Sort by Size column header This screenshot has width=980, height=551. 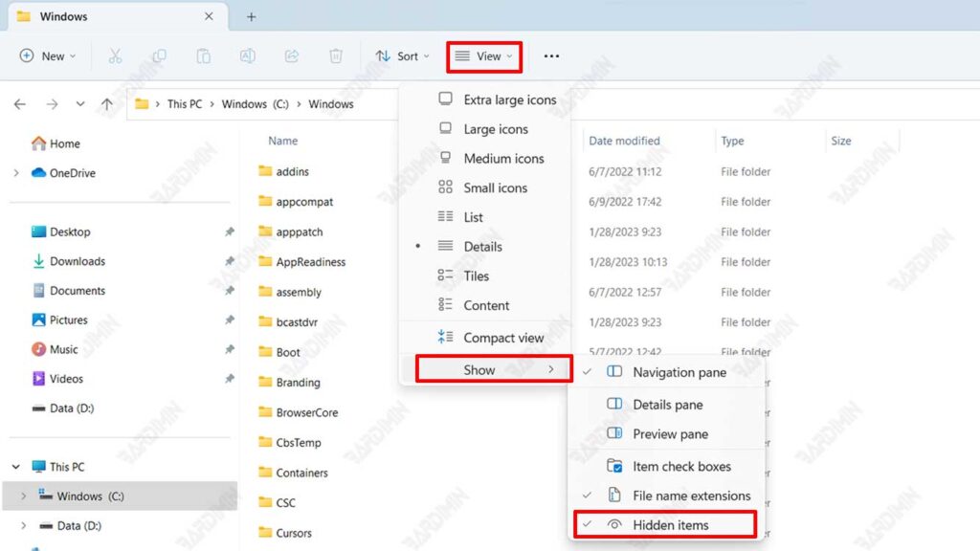pos(840,142)
